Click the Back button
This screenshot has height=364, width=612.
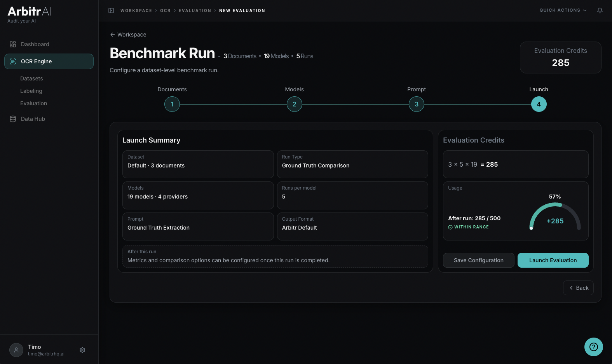[578, 288]
